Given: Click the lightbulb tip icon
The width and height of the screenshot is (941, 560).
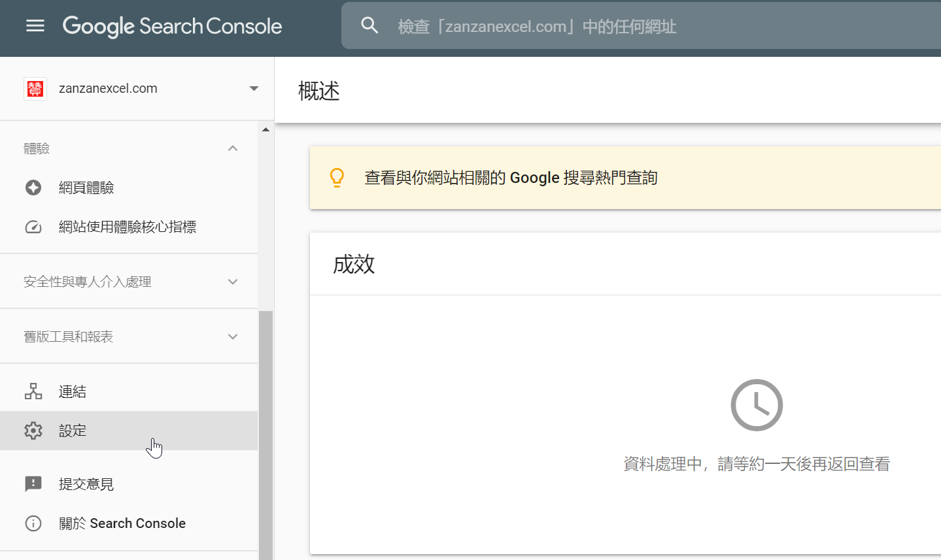Looking at the screenshot, I should pyautogui.click(x=337, y=178).
